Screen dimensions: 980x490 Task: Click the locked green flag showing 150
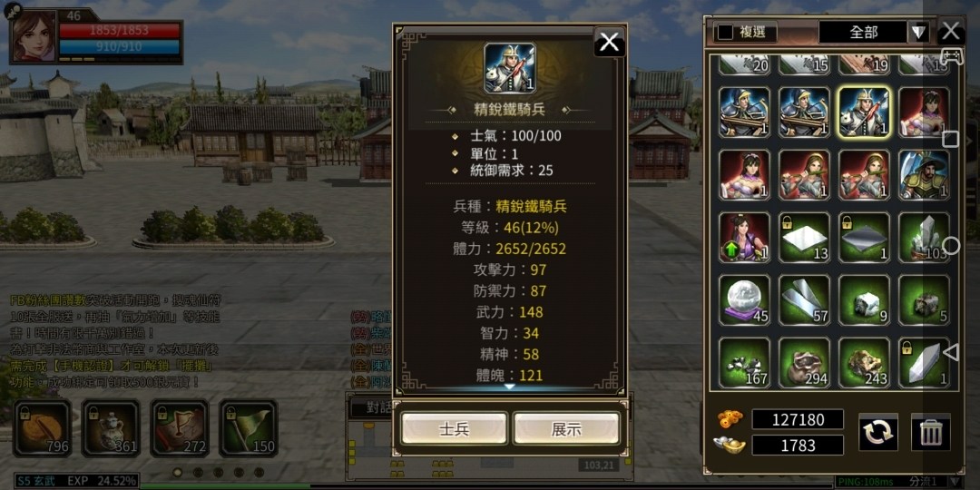click(x=248, y=428)
